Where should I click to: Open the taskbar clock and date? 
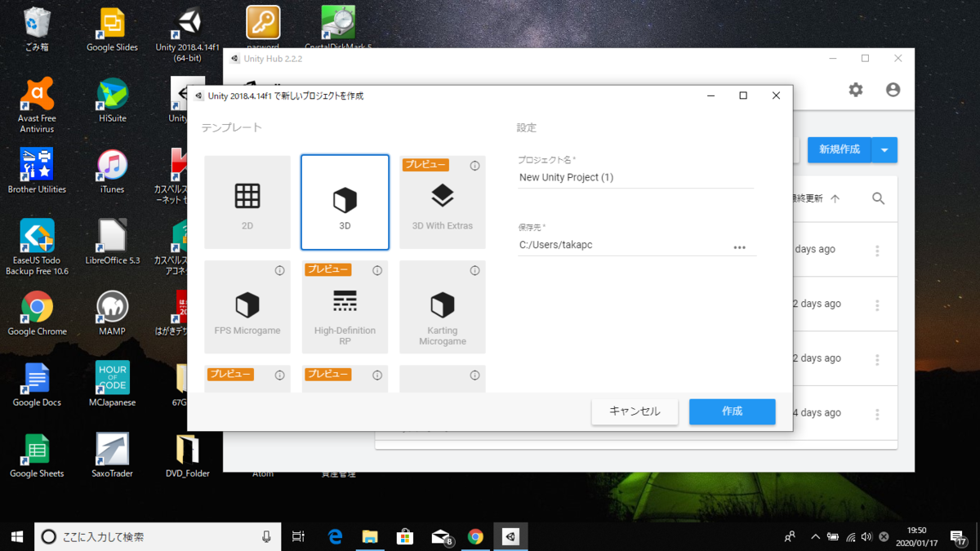click(x=917, y=536)
